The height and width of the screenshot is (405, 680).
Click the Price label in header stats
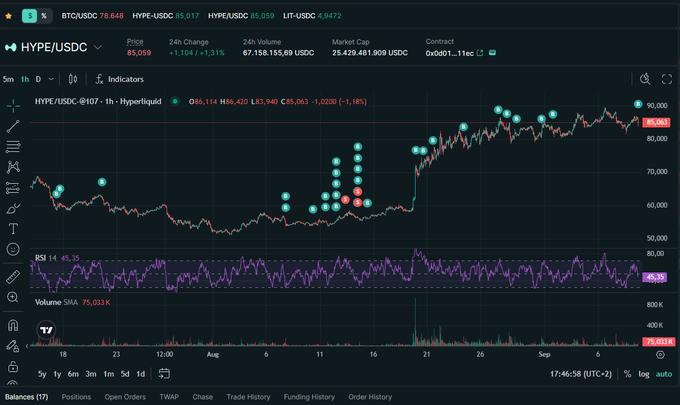click(x=135, y=42)
